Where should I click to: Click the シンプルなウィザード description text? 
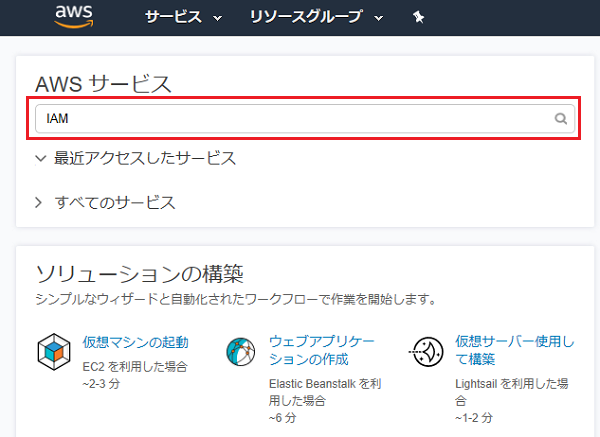click(x=236, y=299)
